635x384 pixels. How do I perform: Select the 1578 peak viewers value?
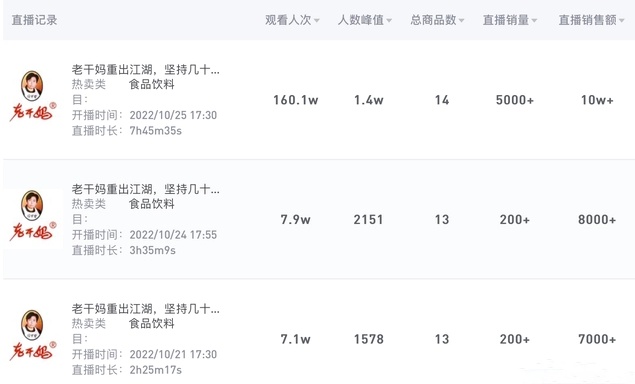(x=369, y=339)
